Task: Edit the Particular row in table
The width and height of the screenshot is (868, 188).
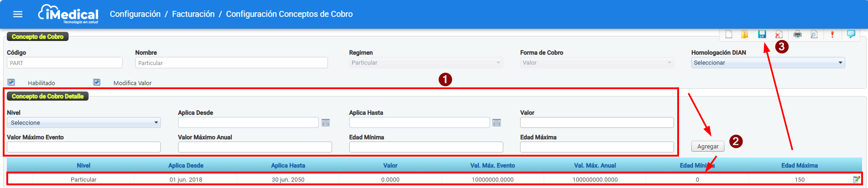Action: [856, 179]
